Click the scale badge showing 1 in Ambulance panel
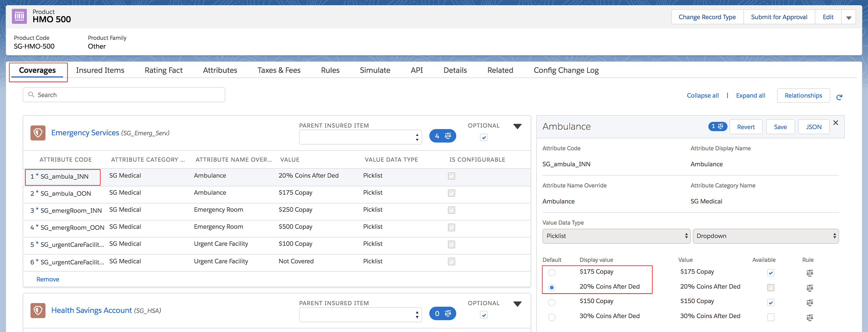 tap(718, 126)
